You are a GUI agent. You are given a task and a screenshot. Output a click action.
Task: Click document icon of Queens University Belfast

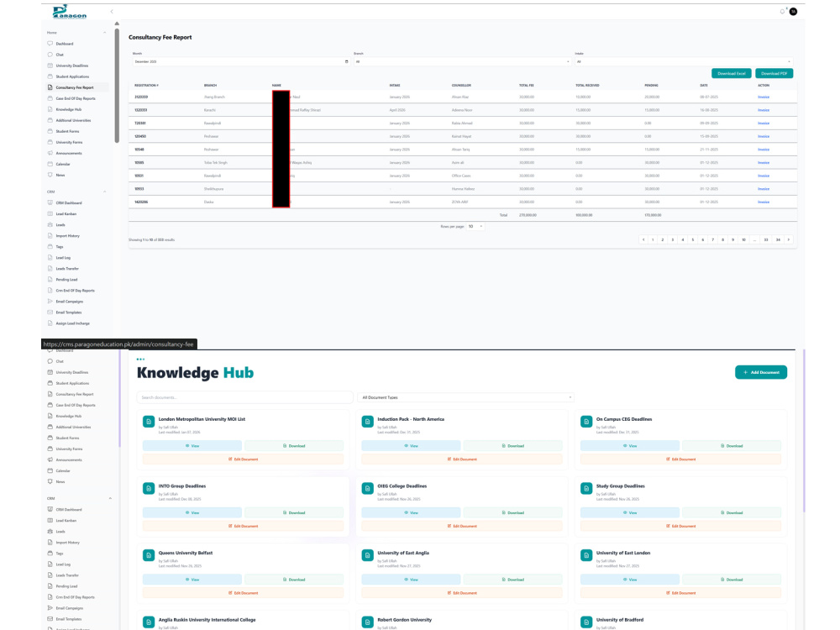click(x=149, y=555)
